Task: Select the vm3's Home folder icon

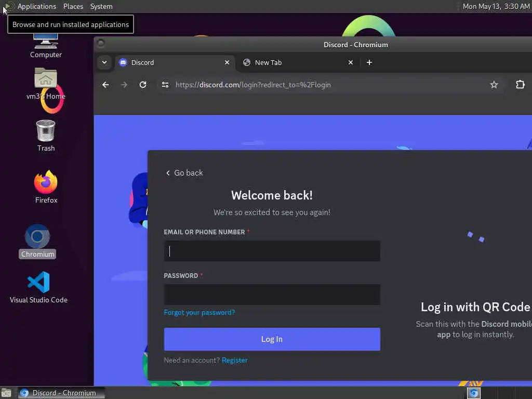Action: 46,84
